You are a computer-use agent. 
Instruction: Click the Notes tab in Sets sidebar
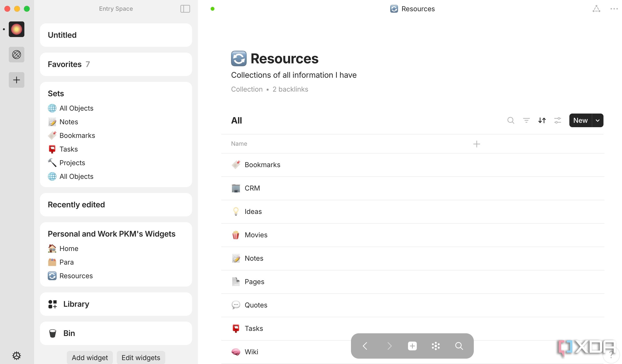click(68, 122)
